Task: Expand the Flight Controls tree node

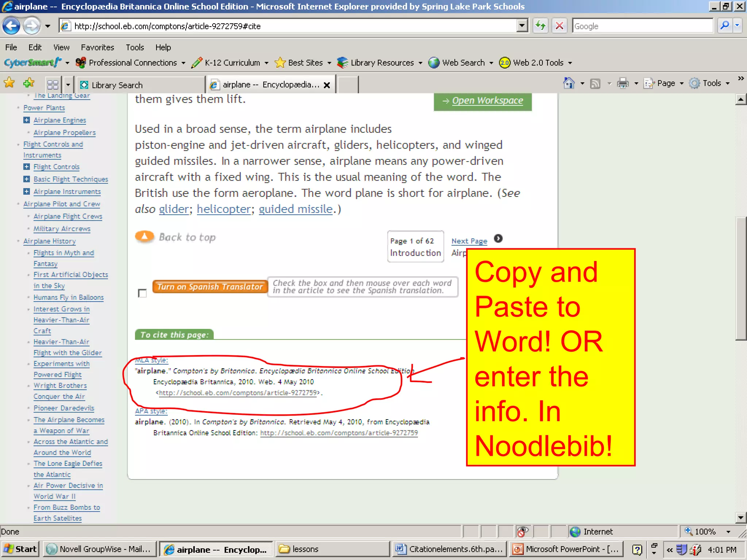Action: tap(27, 167)
